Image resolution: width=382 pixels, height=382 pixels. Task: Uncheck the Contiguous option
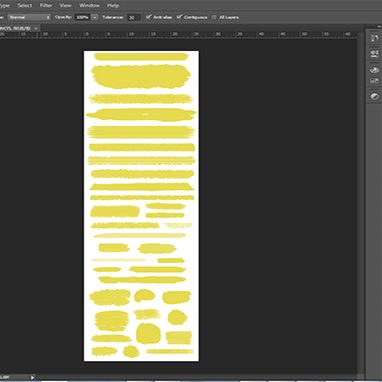[x=180, y=17]
